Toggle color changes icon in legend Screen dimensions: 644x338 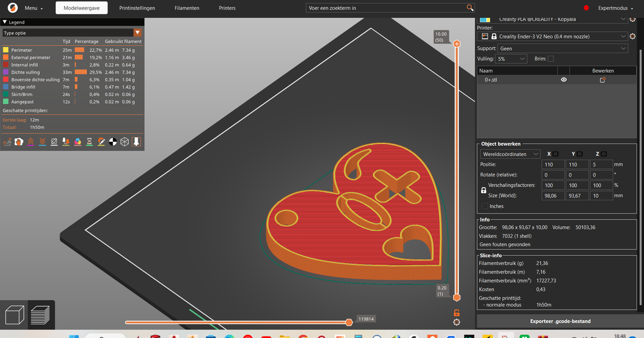78,142
